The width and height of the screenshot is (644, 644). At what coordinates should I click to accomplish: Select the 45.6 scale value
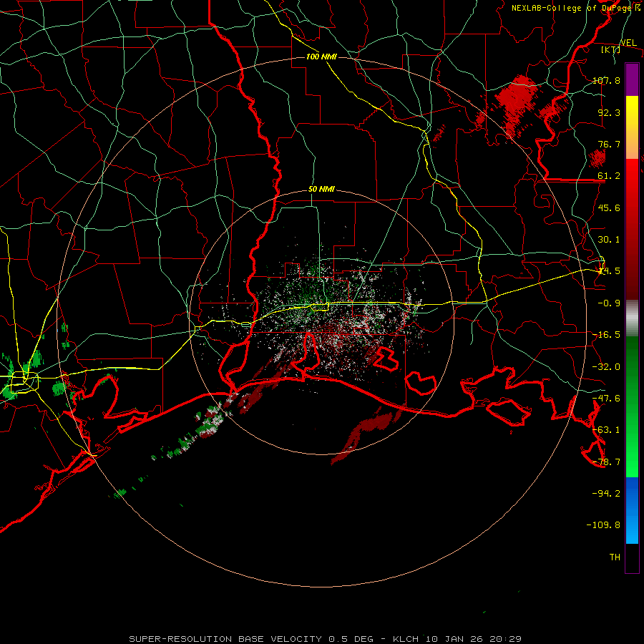pyautogui.click(x=609, y=208)
